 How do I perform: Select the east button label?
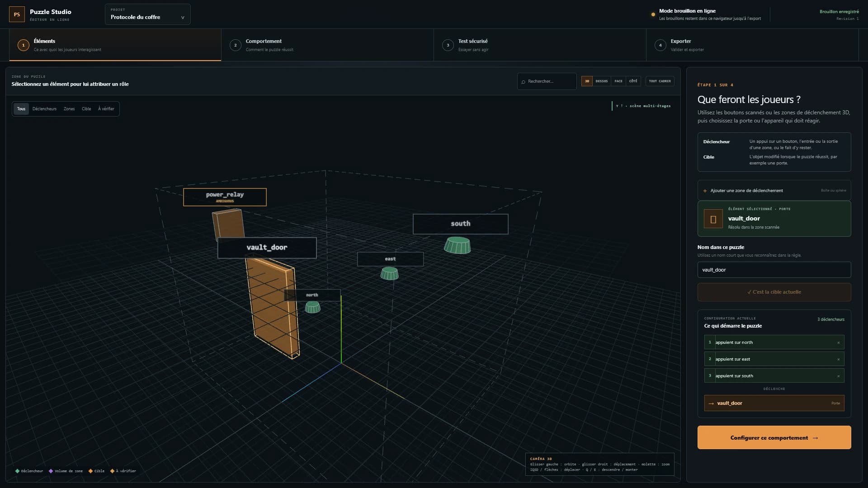(390, 259)
